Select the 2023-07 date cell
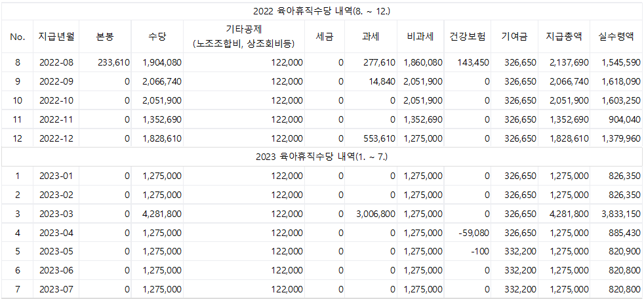Screen dimensions: 644x299 tap(56, 289)
